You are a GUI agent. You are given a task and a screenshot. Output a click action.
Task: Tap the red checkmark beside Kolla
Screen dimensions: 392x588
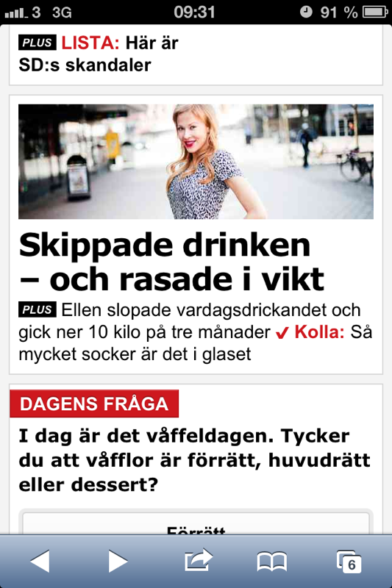282,333
